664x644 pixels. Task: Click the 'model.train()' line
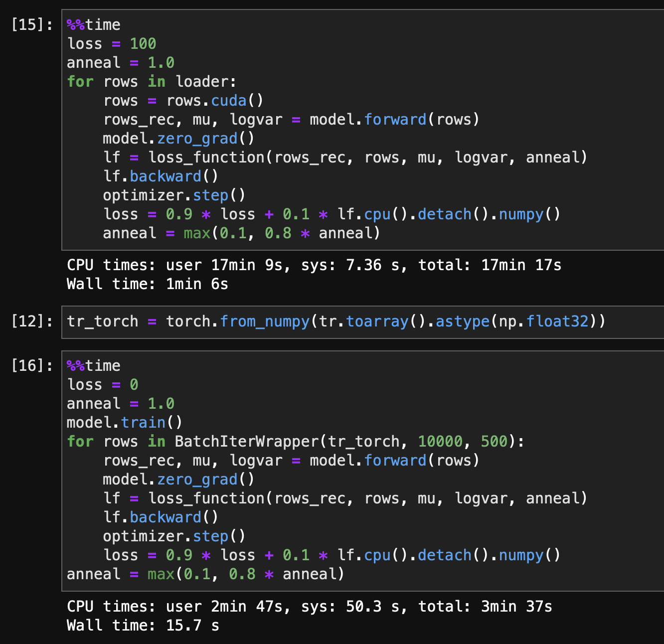(125, 422)
